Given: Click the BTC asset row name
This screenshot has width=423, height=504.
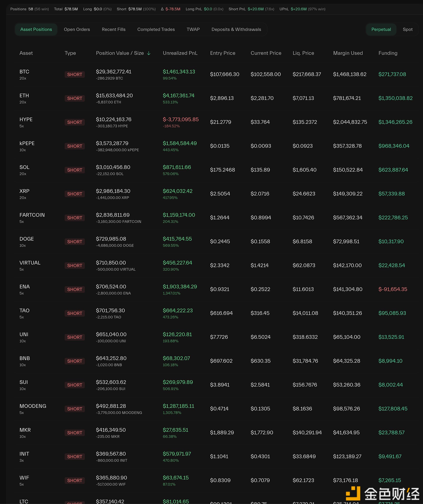Looking at the screenshot, I should 24,72.
